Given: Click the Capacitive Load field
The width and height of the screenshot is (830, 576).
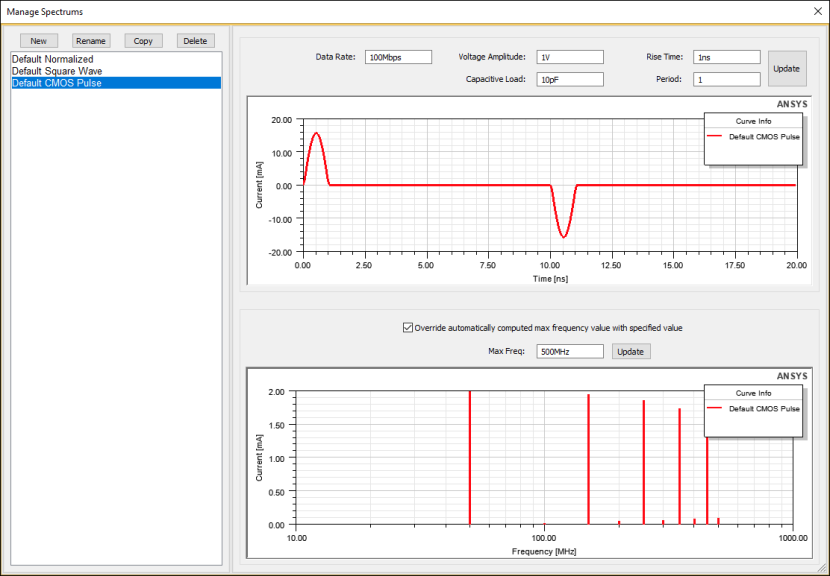Looking at the screenshot, I should 570,79.
